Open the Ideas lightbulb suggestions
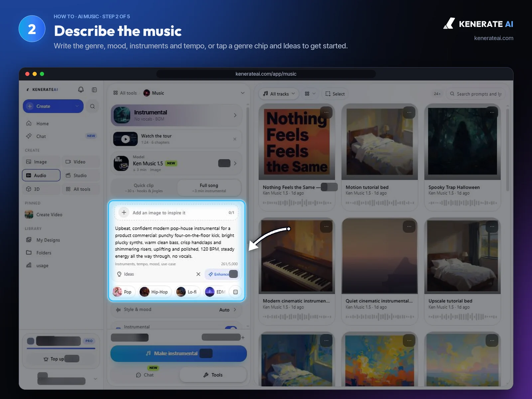The height and width of the screenshot is (399, 532). click(x=126, y=274)
